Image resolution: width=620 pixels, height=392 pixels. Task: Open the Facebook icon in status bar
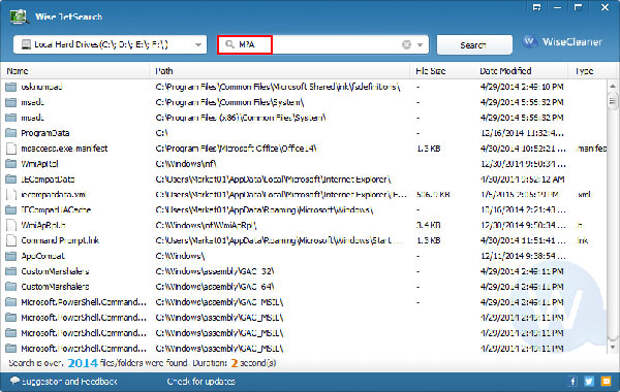[x=573, y=381]
